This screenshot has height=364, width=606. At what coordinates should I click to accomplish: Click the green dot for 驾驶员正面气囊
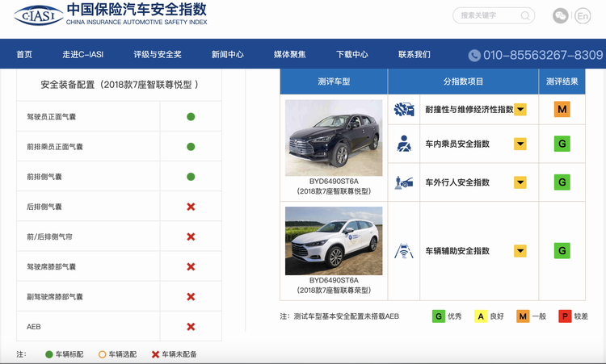tap(191, 116)
